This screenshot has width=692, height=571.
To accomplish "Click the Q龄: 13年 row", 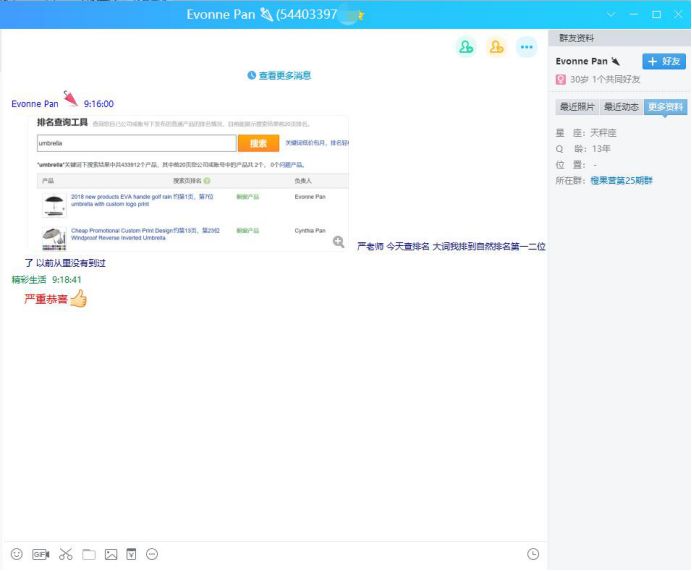I will pyautogui.click(x=583, y=149).
